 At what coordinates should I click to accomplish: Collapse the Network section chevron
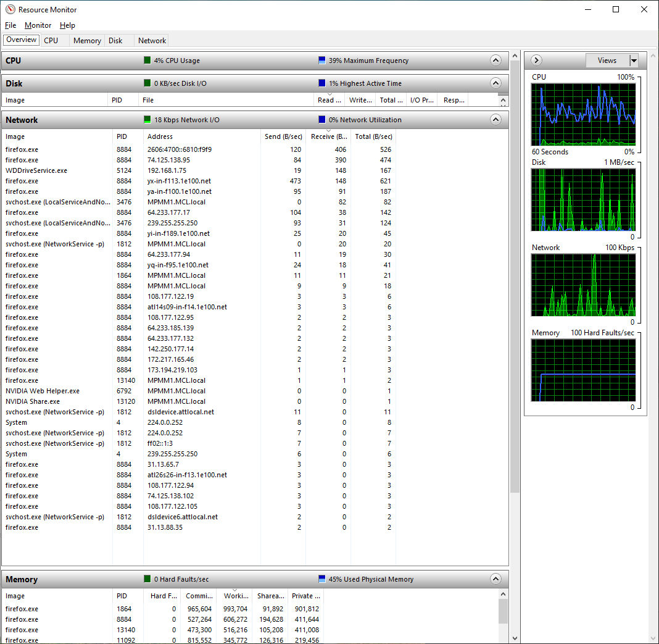495,119
